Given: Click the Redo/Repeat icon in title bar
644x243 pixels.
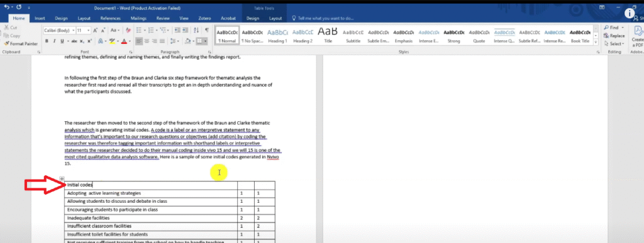Looking at the screenshot, I should pyautogui.click(x=19, y=8).
